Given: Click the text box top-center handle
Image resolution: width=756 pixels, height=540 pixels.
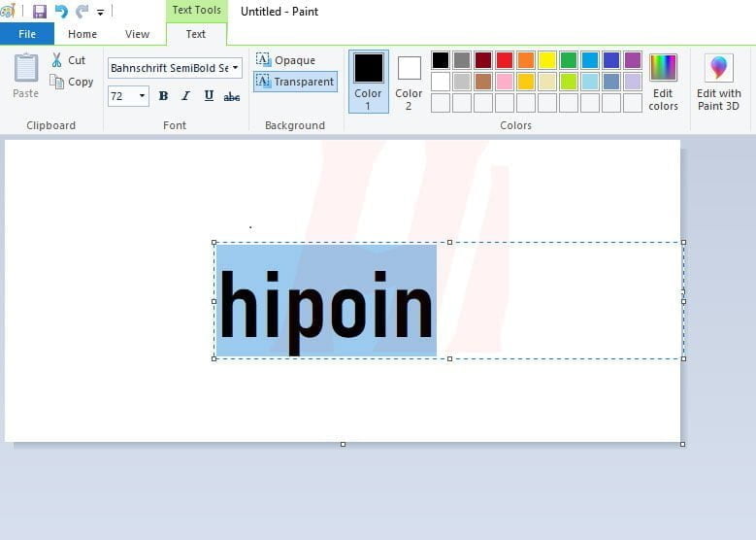Looking at the screenshot, I should (x=450, y=242).
